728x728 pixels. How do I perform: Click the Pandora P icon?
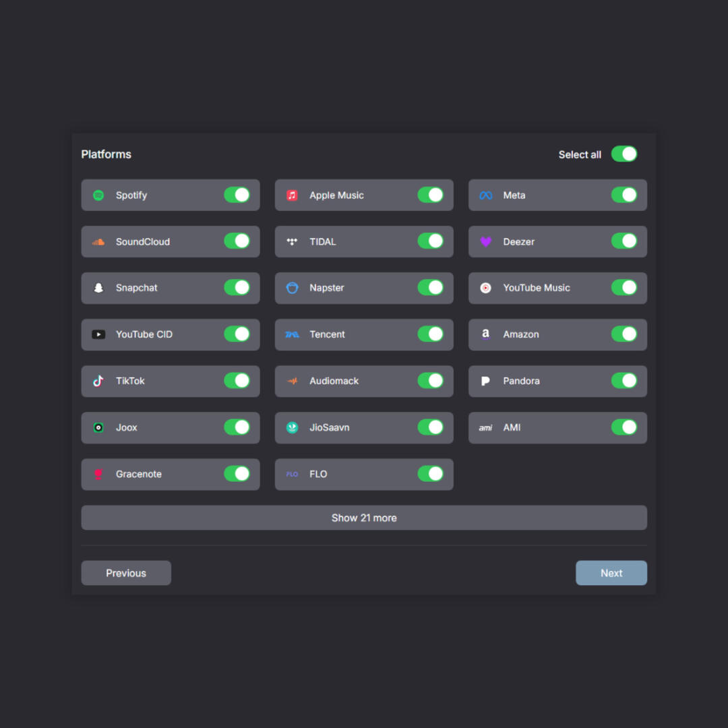coord(485,381)
